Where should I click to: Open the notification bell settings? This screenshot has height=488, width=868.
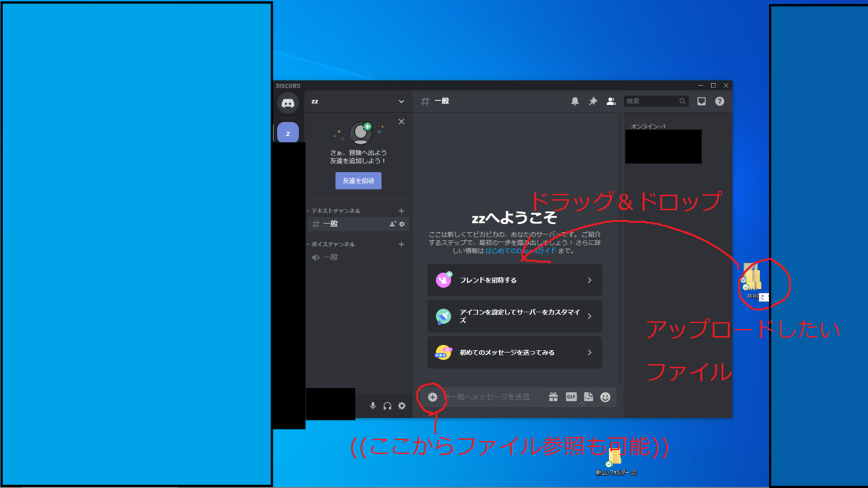click(575, 101)
